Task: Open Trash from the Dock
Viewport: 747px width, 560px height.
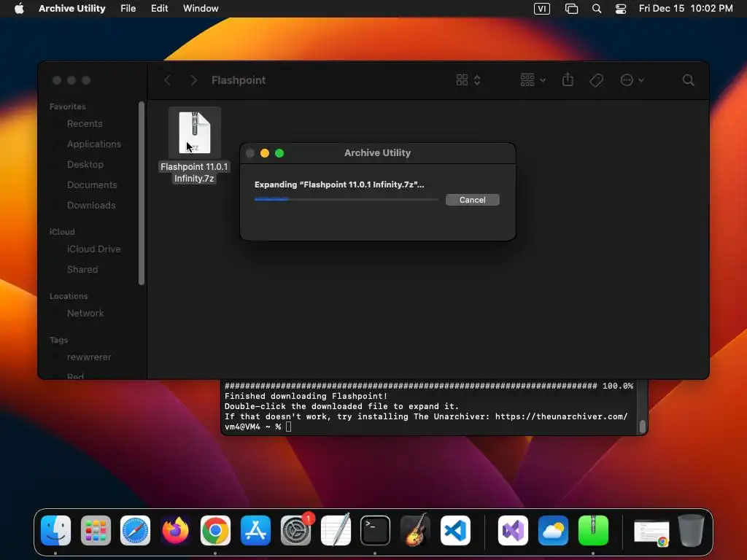Action: 692,531
